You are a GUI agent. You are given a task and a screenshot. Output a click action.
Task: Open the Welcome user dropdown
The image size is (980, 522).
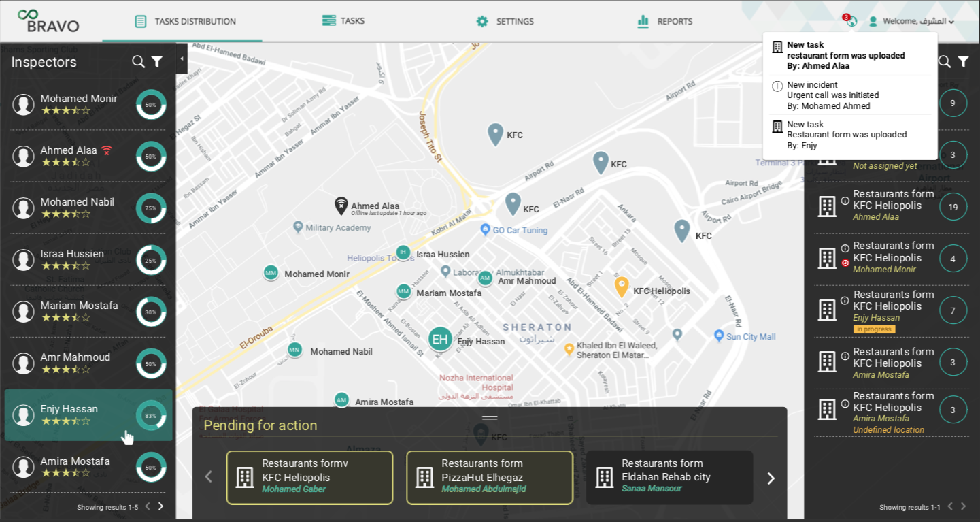(912, 21)
